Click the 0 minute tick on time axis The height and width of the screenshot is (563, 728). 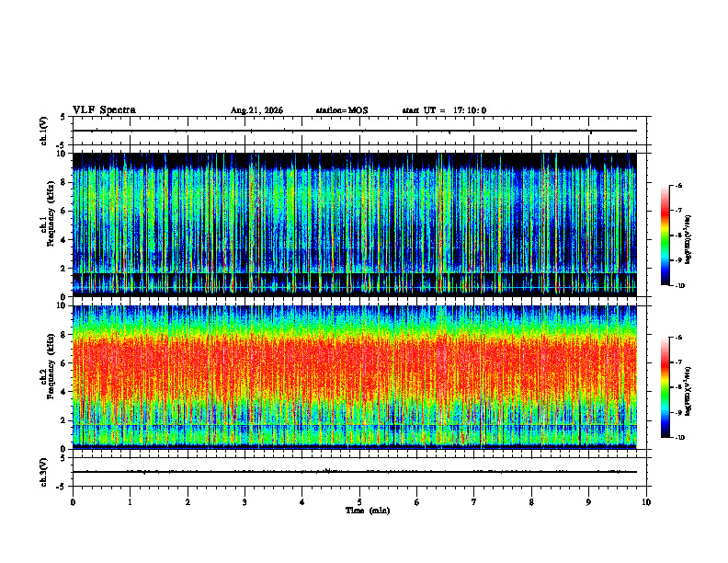click(x=73, y=502)
